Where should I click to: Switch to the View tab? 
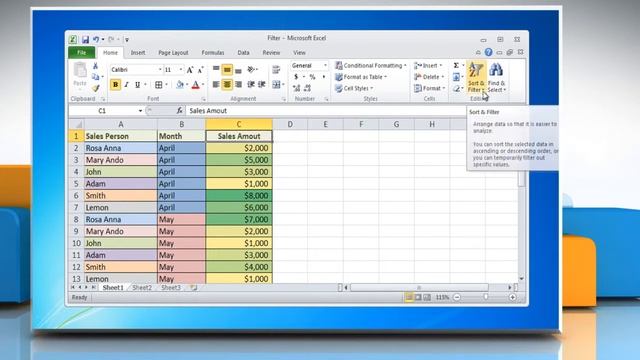pyautogui.click(x=299, y=53)
